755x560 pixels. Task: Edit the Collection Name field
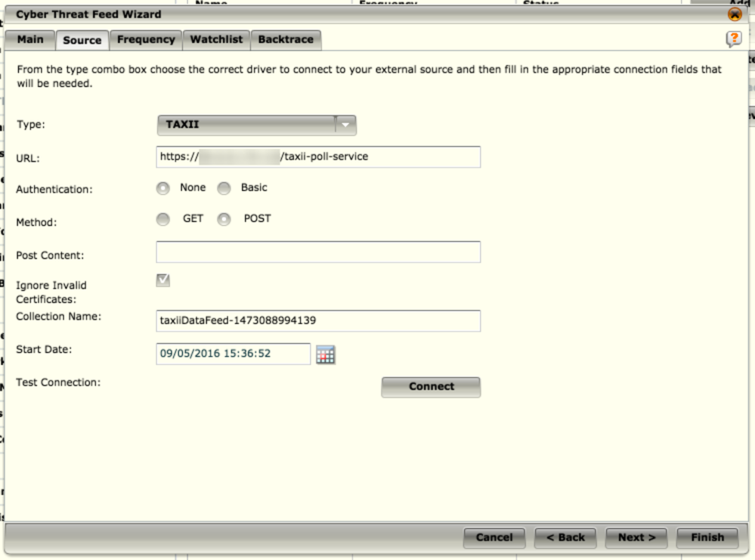click(318, 320)
